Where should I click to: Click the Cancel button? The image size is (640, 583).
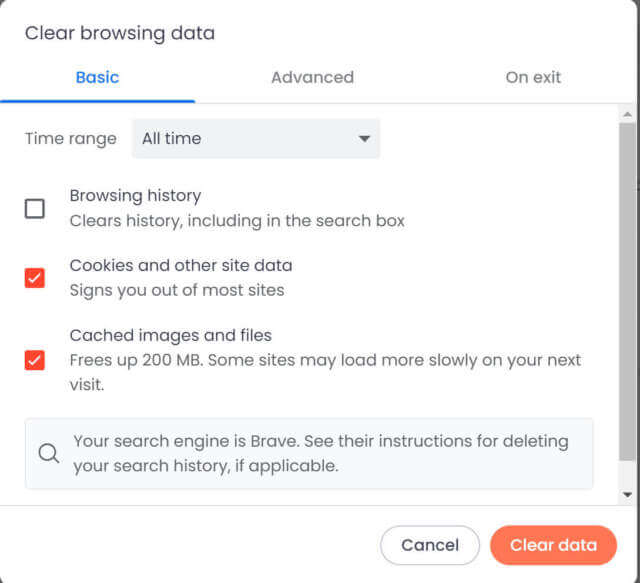pyautogui.click(x=430, y=545)
